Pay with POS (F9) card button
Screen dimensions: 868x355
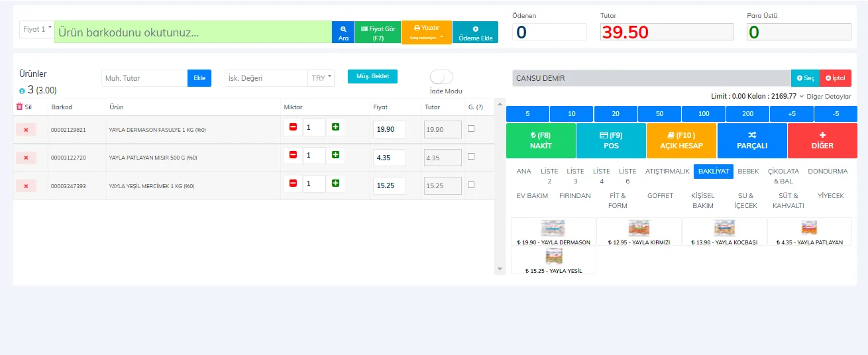[x=611, y=140]
